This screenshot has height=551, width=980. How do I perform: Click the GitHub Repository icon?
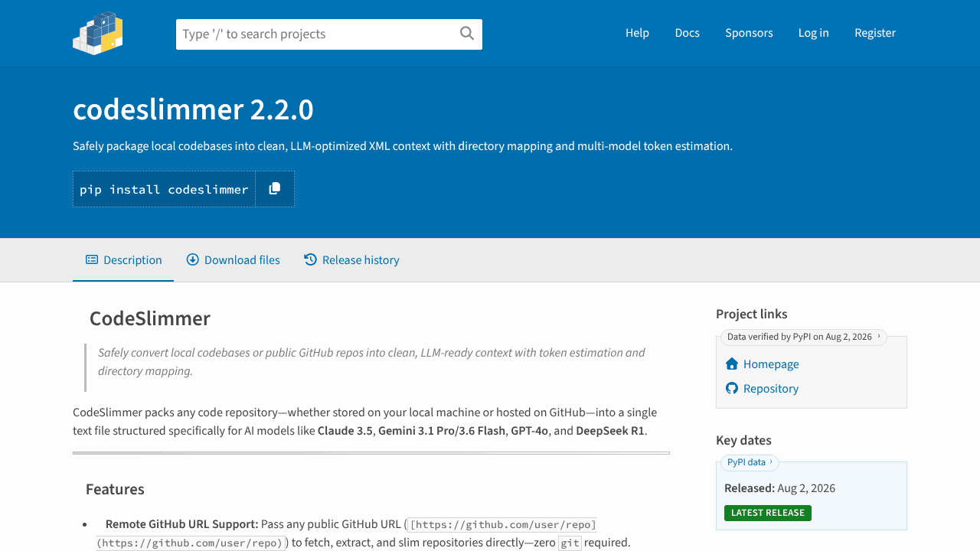pyautogui.click(x=732, y=389)
